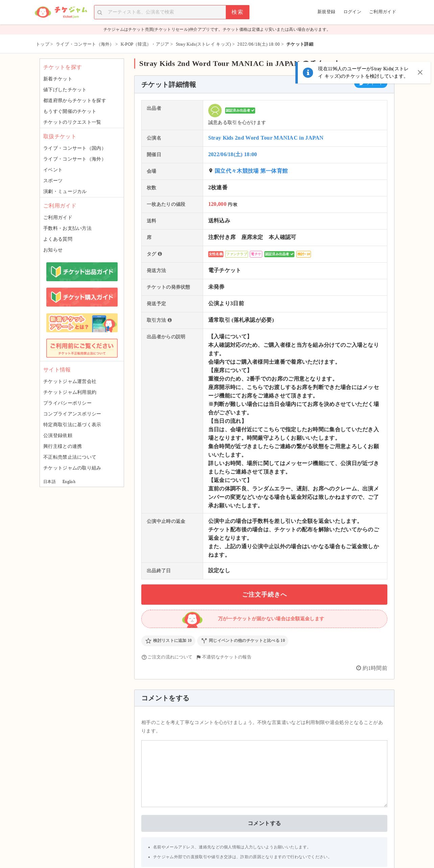Image resolution: width=434 pixels, height=868 pixels.
Task: Open 値下げしたチケット in the sidebar
Action: tap(65, 90)
